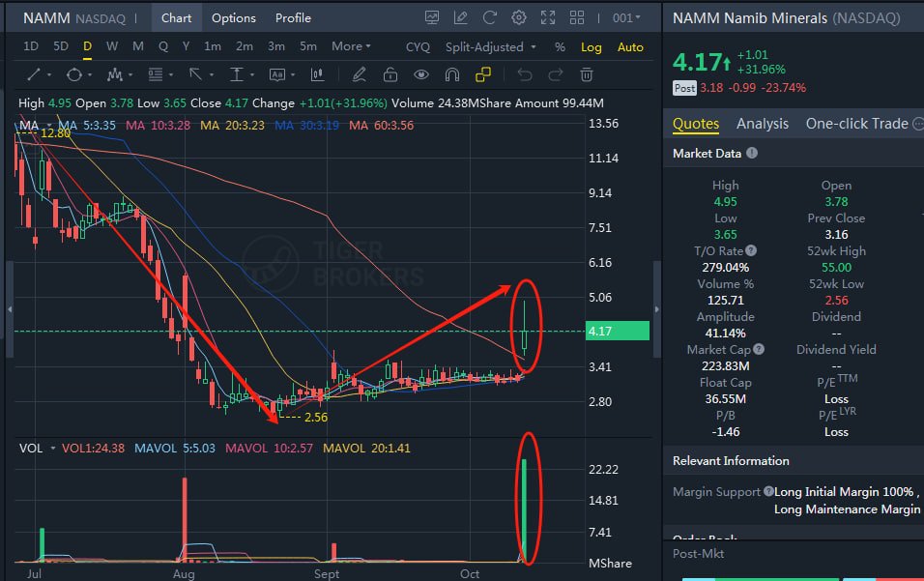The width and height of the screenshot is (924, 581).
Task: Select the 5m minute timeframe
Action: 307,46
